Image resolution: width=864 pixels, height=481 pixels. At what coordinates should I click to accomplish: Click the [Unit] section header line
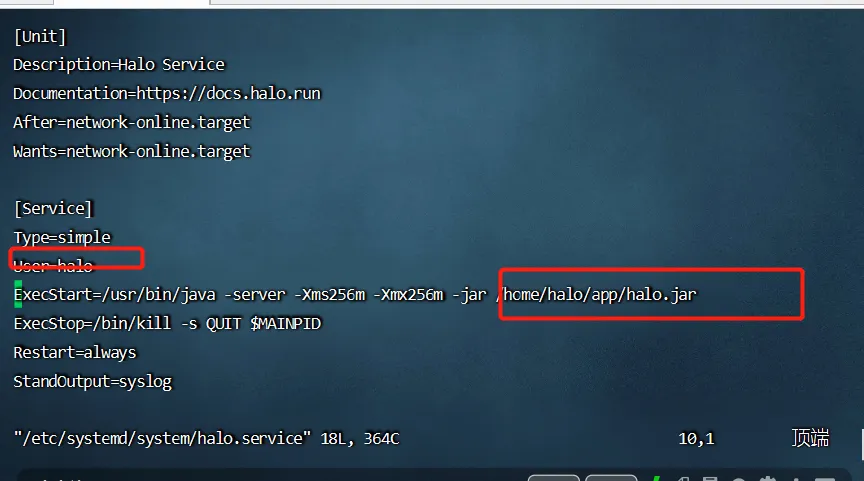(x=40, y=37)
